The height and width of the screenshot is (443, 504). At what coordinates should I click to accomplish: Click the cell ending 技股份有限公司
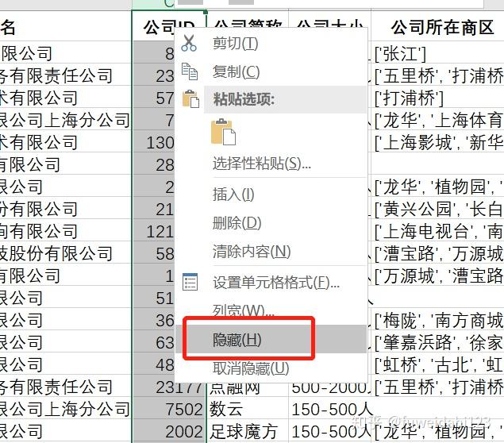point(65,253)
